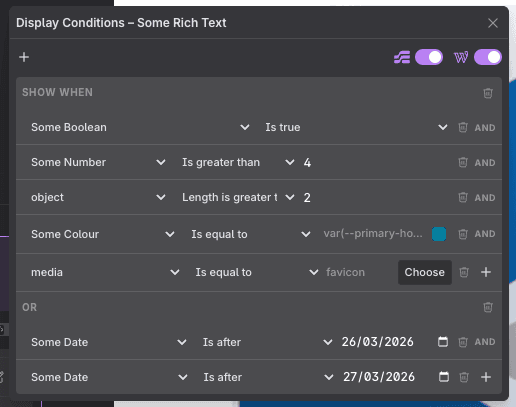The width and height of the screenshot is (516, 407).
Task: Open the Some Boolean field dropdown
Action: click(140, 127)
